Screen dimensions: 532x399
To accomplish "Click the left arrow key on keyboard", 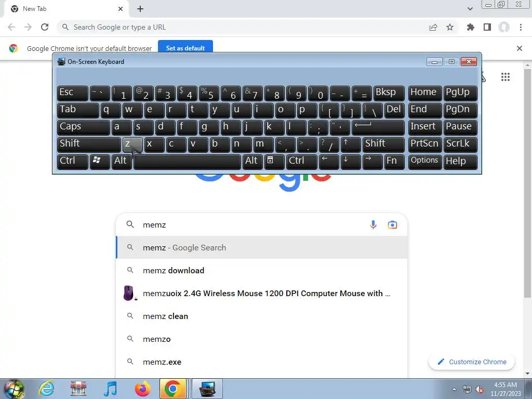I will [329, 161].
